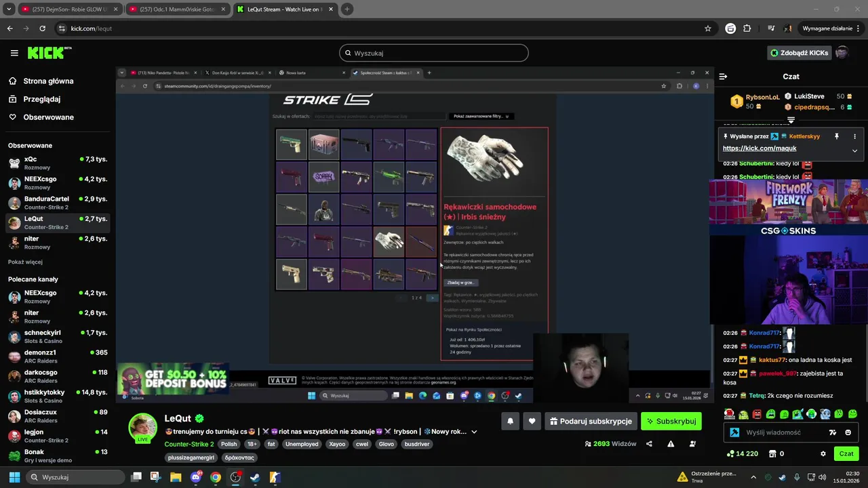Click the Subskrybuj button

point(671,422)
